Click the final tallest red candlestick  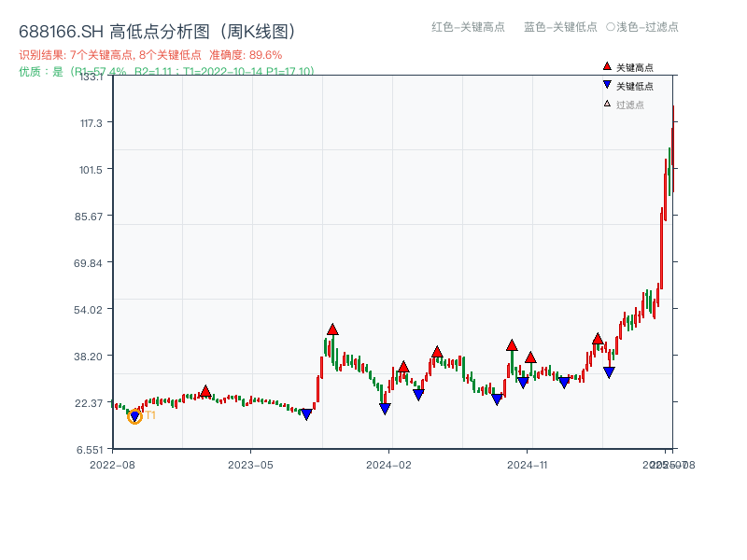(x=673, y=148)
